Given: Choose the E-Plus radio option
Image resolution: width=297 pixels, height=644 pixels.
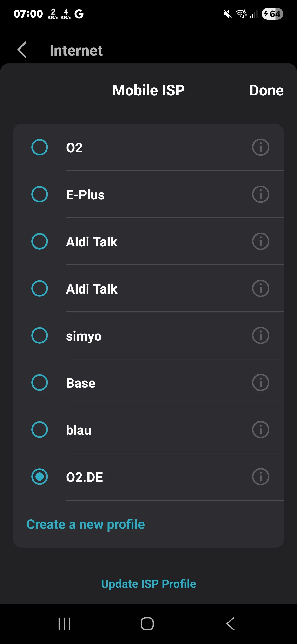Looking at the screenshot, I should coord(39,194).
